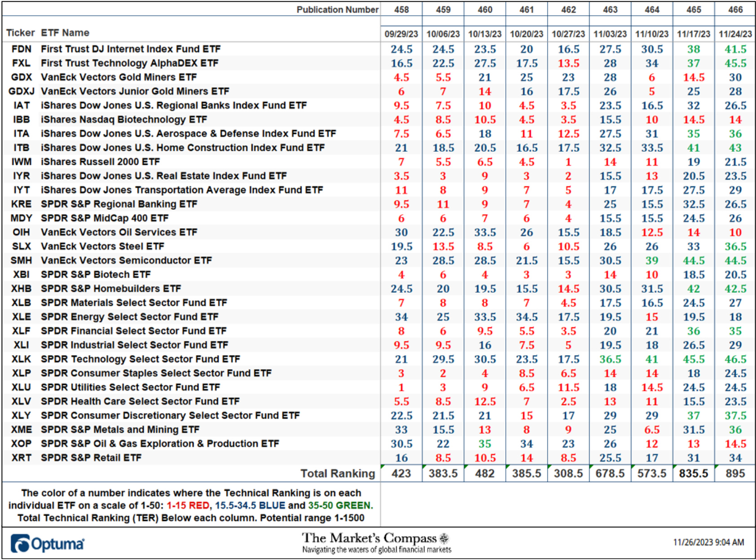Select OIH value 33.5 for 10/13/23
Viewport: 756px width, 560px height.
(x=485, y=232)
